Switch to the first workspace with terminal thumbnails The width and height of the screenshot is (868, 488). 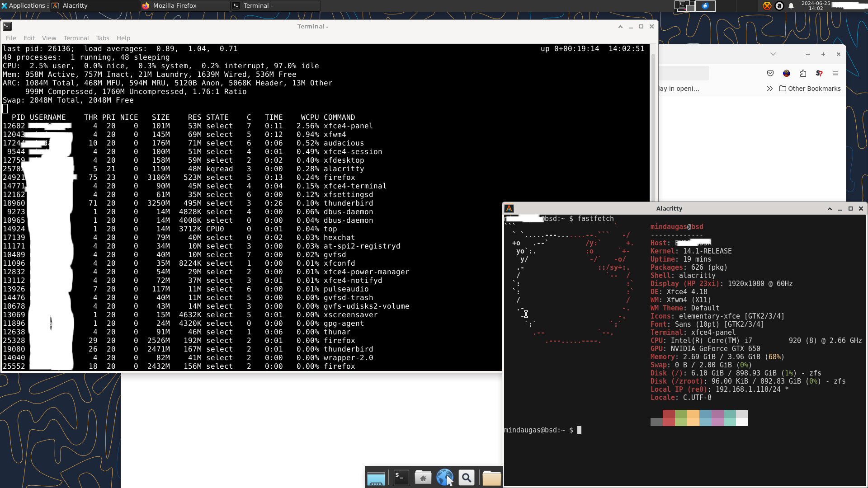tap(684, 5)
